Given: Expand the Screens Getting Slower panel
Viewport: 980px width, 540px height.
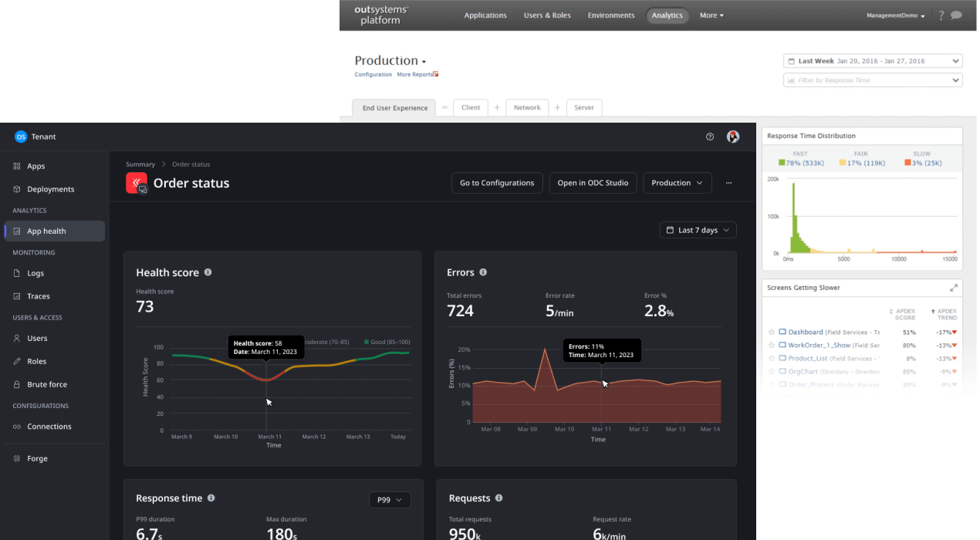Looking at the screenshot, I should (x=954, y=288).
